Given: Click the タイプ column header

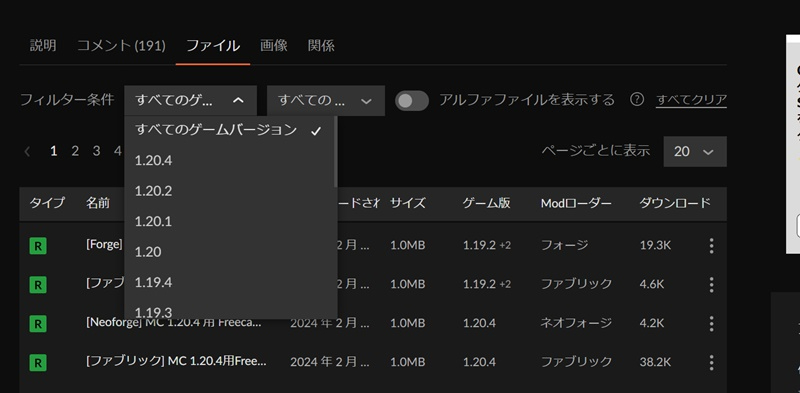Looking at the screenshot, I should coord(47,203).
